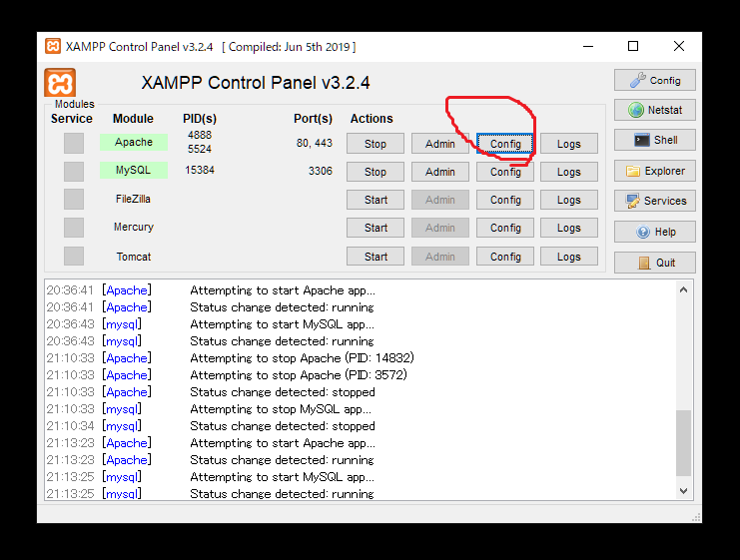Open Mercury Logs menu
Viewport: 740px width, 560px height.
568,228
